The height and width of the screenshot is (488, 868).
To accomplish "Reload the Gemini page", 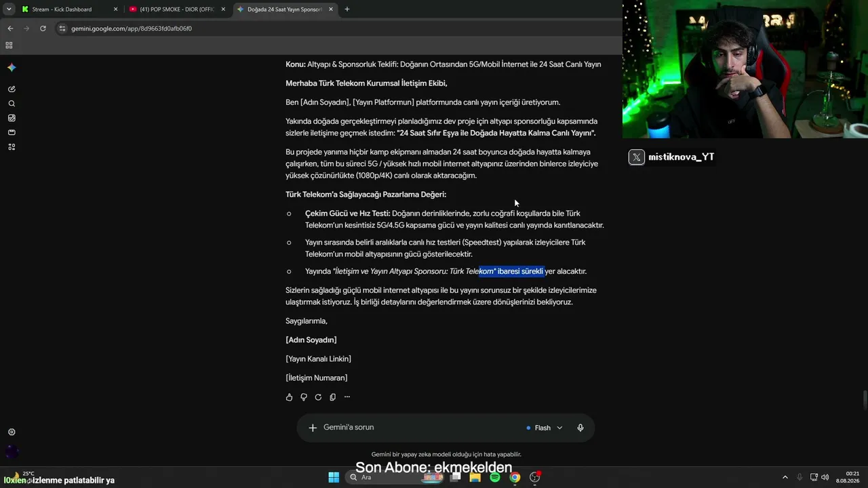I will coord(43,28).
